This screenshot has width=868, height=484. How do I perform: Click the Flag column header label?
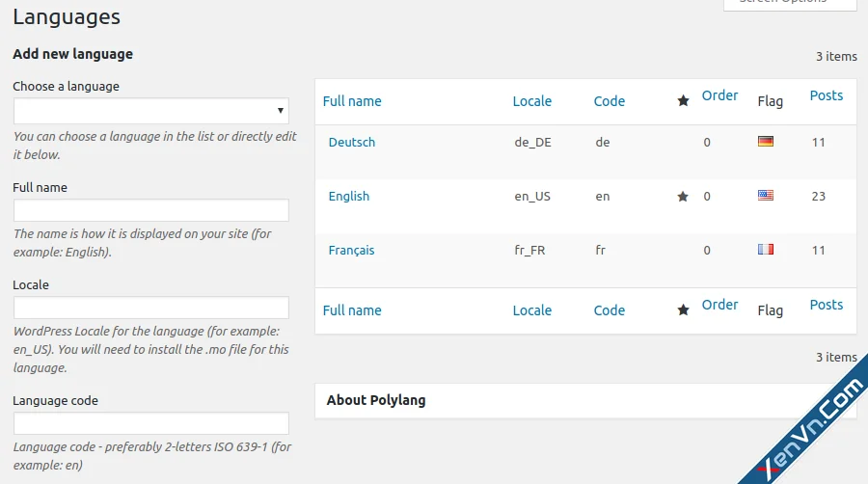(770, 102)
